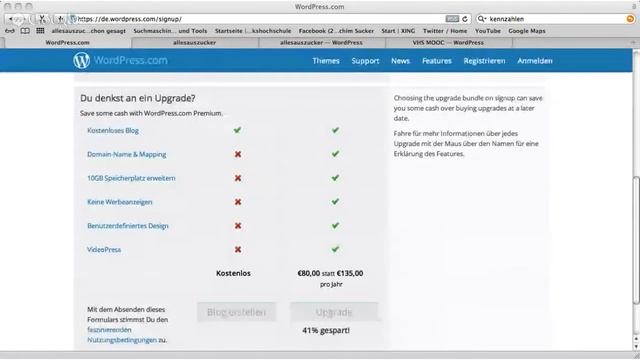Open the VideoPress link
This screenshot has height=360, width=640.
(x=104, y=249)
